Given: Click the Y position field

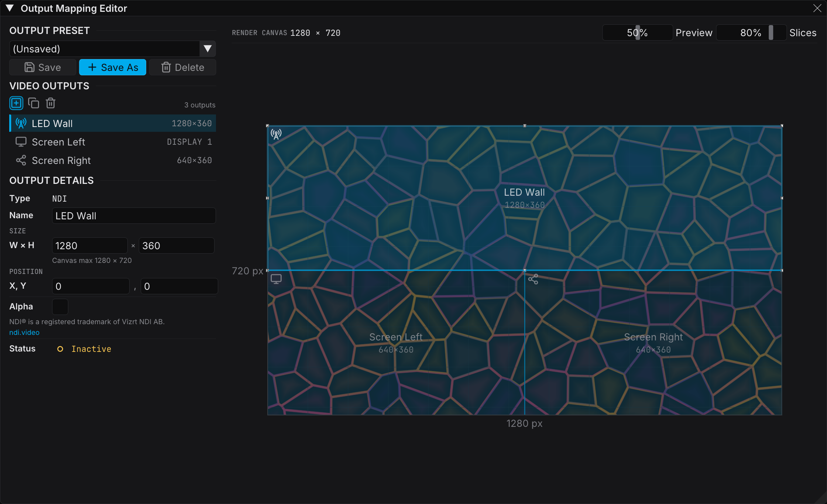Looking at the screenshot, I should tap(179, 286).
